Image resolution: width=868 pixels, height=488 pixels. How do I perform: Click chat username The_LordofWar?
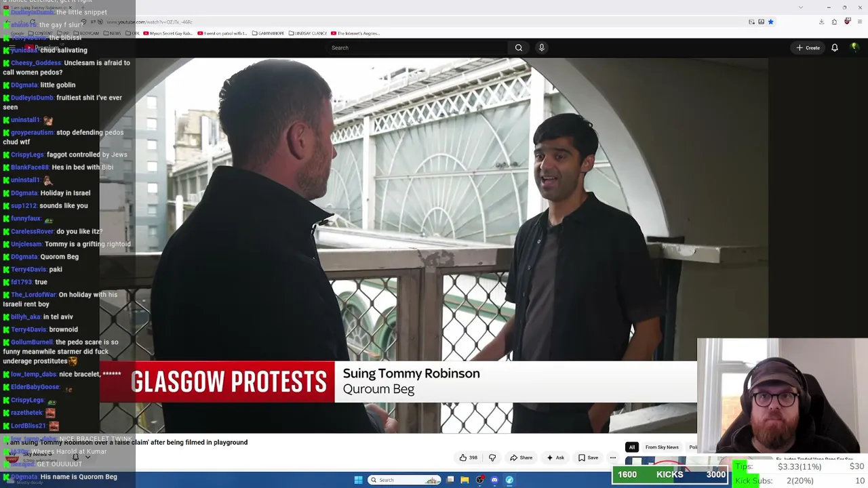click(x=34, y=295)
